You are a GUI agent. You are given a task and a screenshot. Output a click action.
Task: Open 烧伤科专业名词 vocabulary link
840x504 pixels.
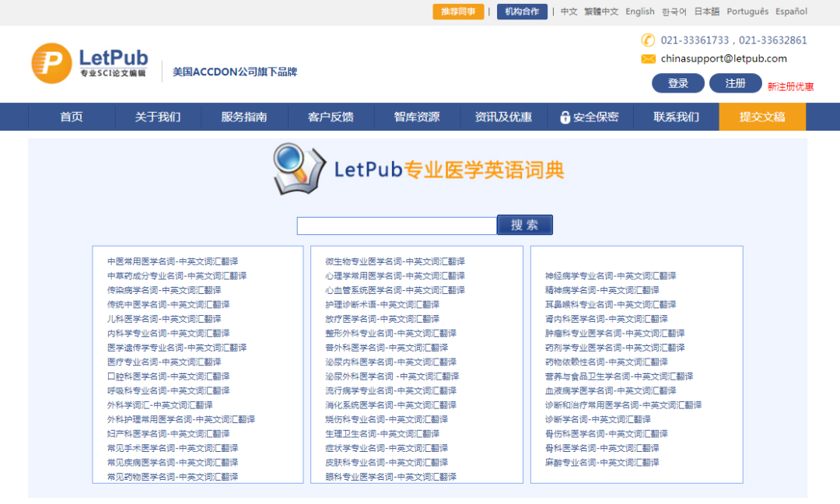(387, 419)
